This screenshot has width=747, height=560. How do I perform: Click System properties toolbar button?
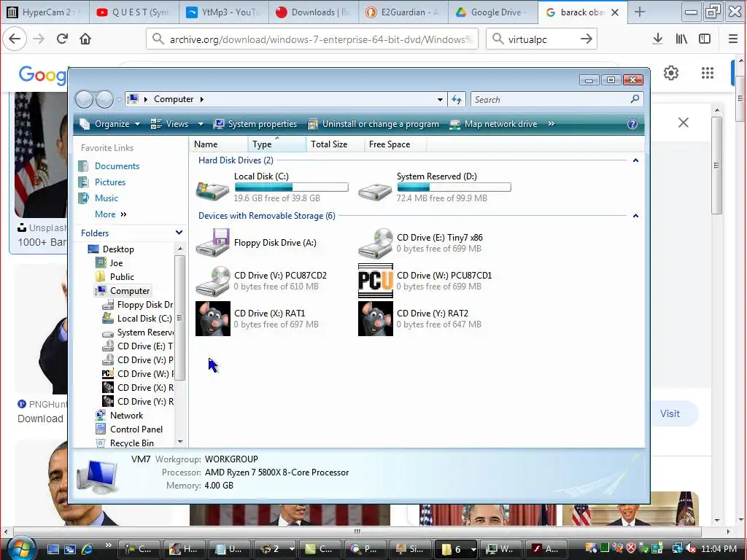point(255,124)
